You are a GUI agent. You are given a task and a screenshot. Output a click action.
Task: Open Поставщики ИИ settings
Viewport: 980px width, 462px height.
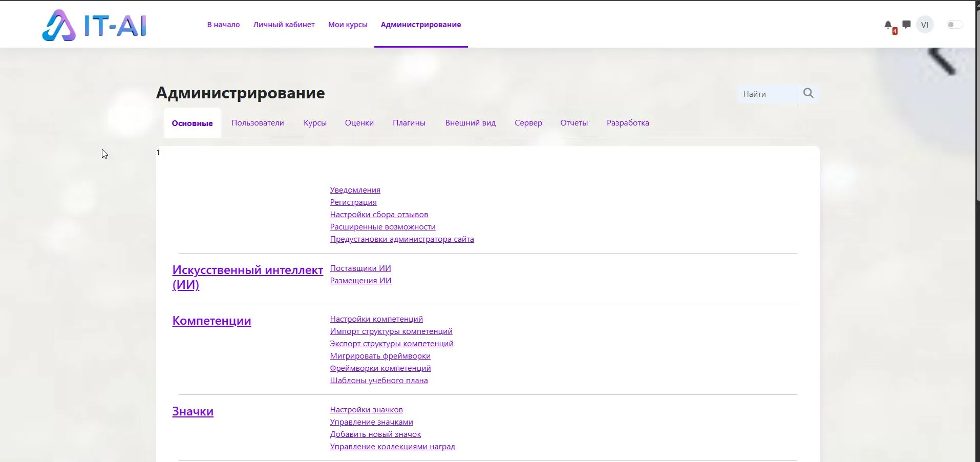[x=360, y=268]
